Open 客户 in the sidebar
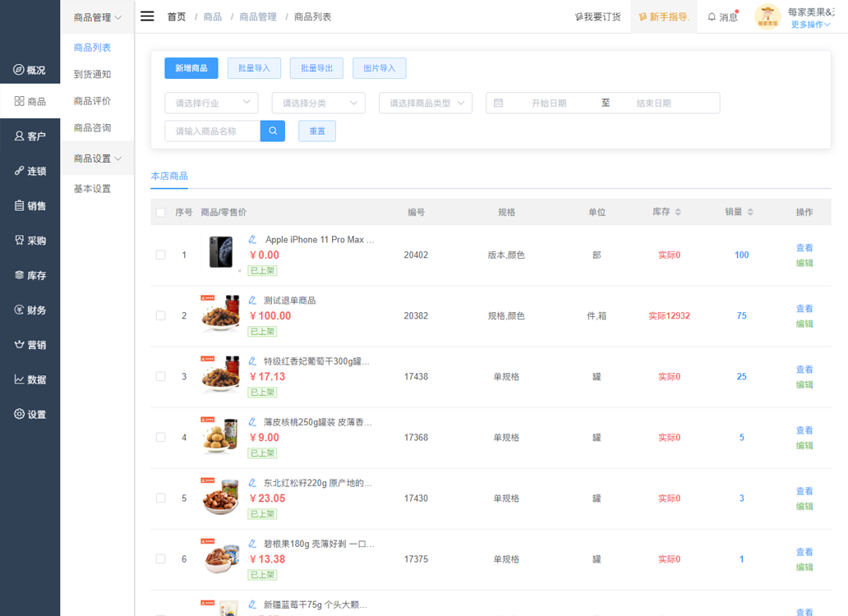 coord(30,136)
